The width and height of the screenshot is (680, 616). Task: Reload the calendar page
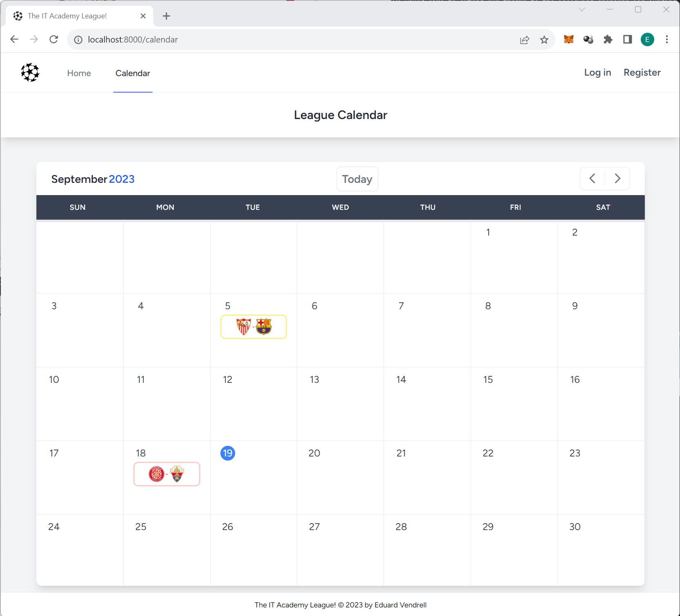[54, 39]
